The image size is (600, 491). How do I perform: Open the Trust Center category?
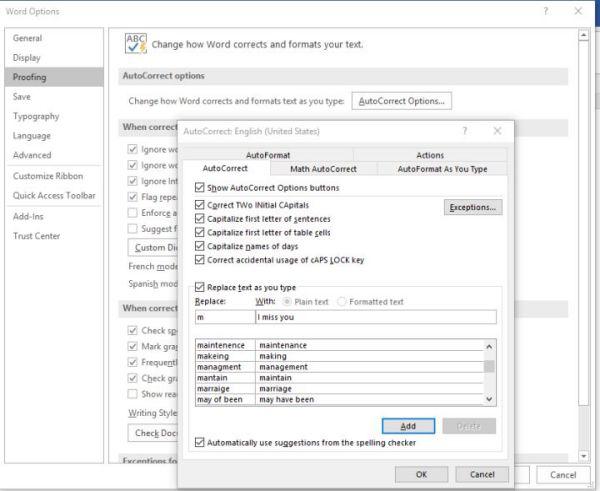click(37, 236)
